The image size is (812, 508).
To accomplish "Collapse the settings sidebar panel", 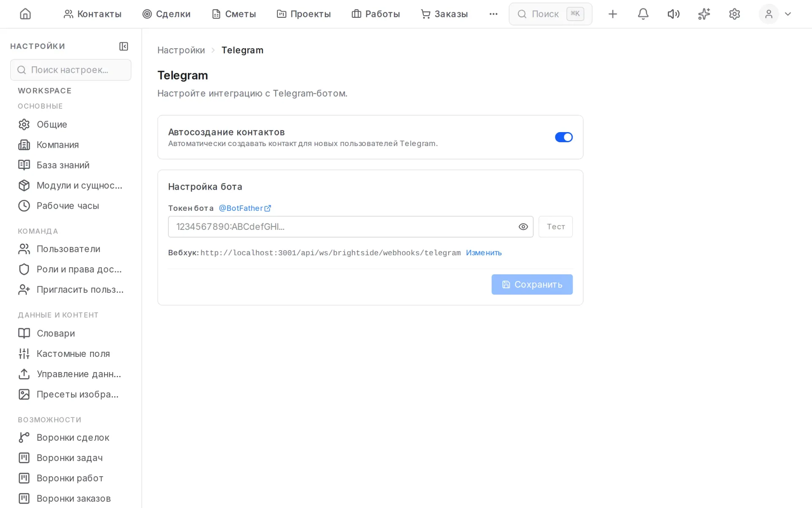I will [x=123, y=46].
